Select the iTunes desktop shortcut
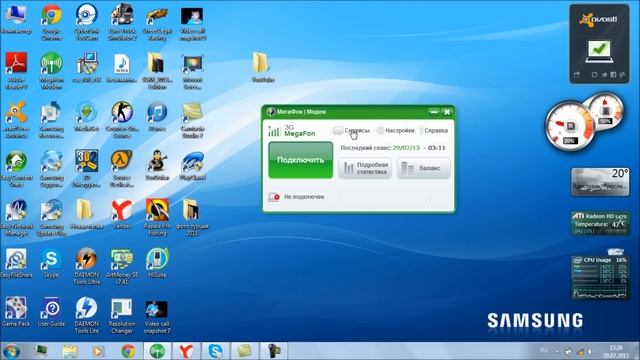The width and height of the screenshot is (640, 360). coord(157,116)
